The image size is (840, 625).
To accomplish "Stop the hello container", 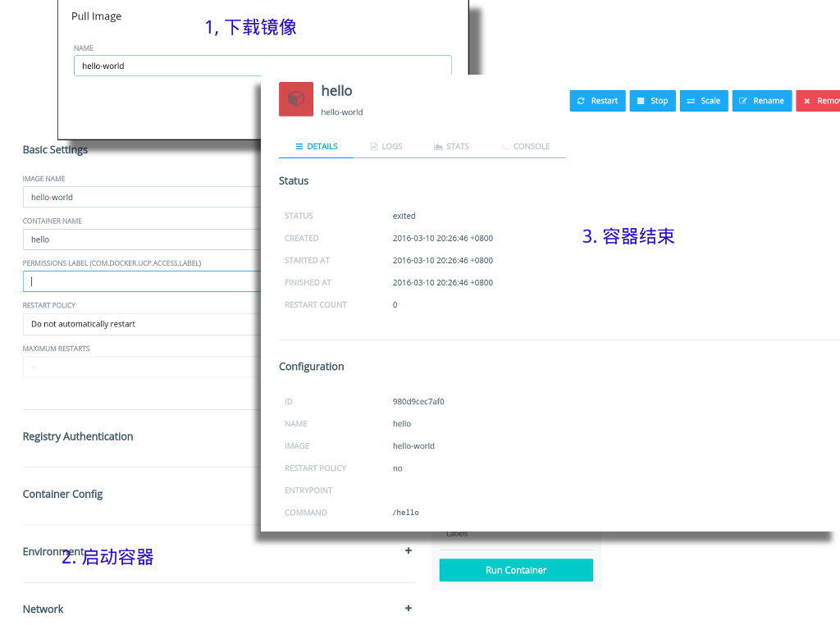I will click(652, 101).
